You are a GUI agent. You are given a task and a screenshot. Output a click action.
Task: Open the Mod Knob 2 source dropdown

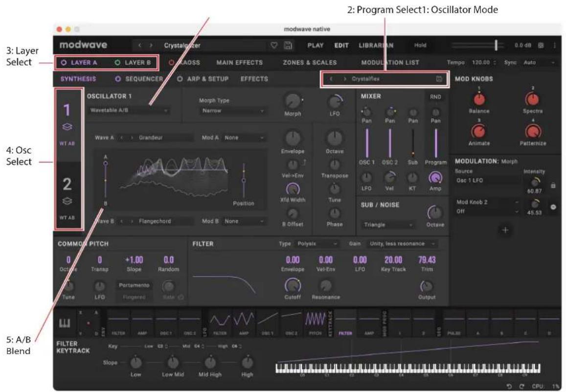[x=487, y=202]
